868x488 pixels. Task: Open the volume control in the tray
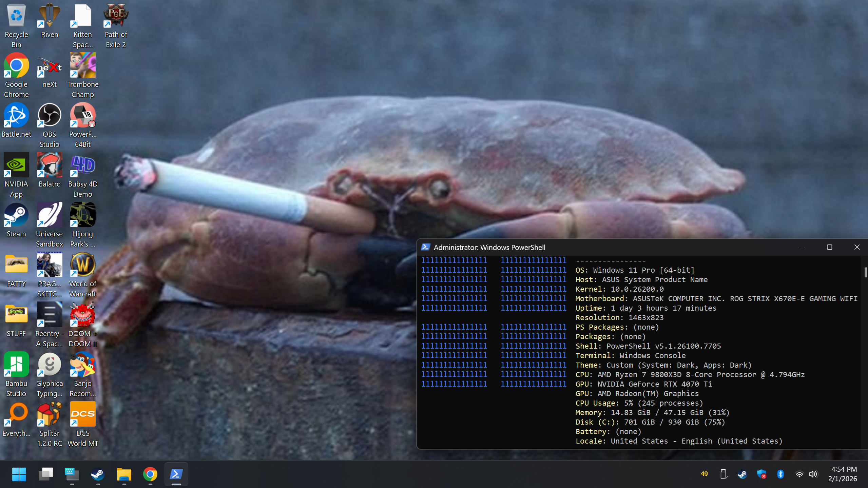click(813, 474)
